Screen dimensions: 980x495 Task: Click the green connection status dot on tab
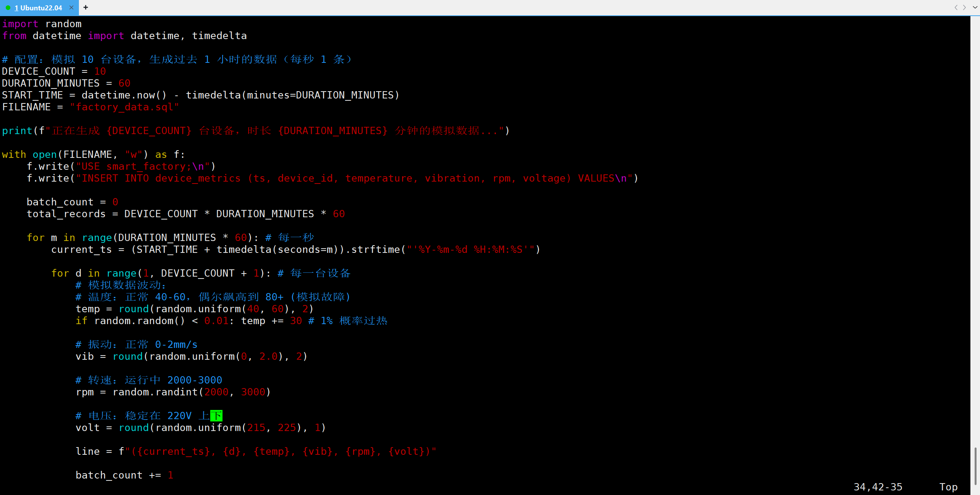click(x=8, y=8)
